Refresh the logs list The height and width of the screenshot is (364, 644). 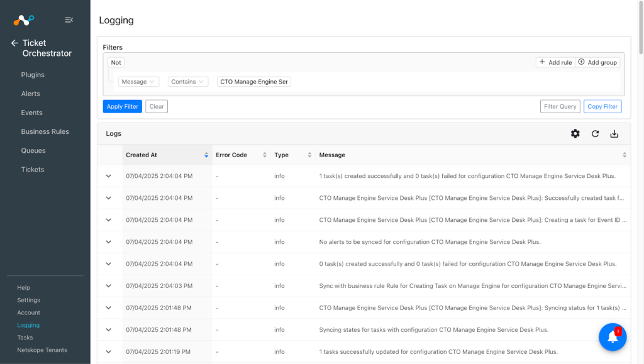(595, 133)
